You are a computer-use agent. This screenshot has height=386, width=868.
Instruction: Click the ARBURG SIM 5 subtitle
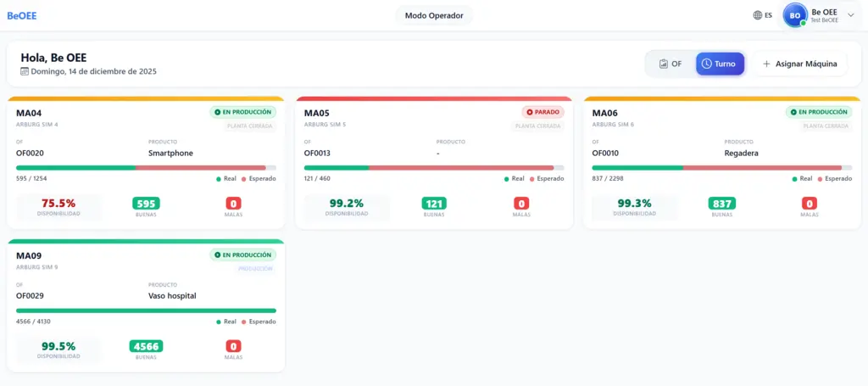point(325,125)
